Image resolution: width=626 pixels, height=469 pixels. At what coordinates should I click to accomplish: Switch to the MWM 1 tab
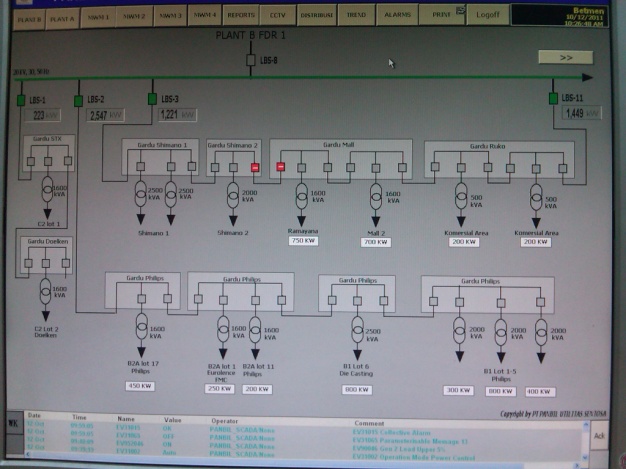click(x=98, y=17)
